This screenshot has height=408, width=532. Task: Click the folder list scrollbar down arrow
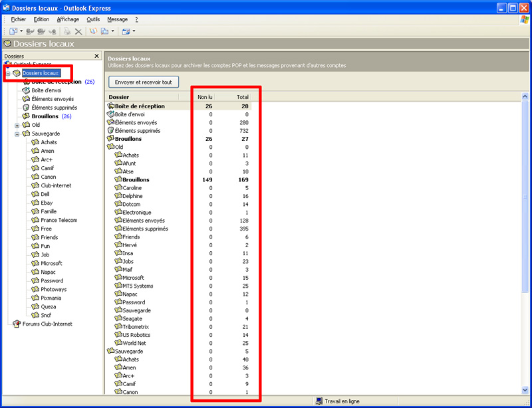pos(525,390)
